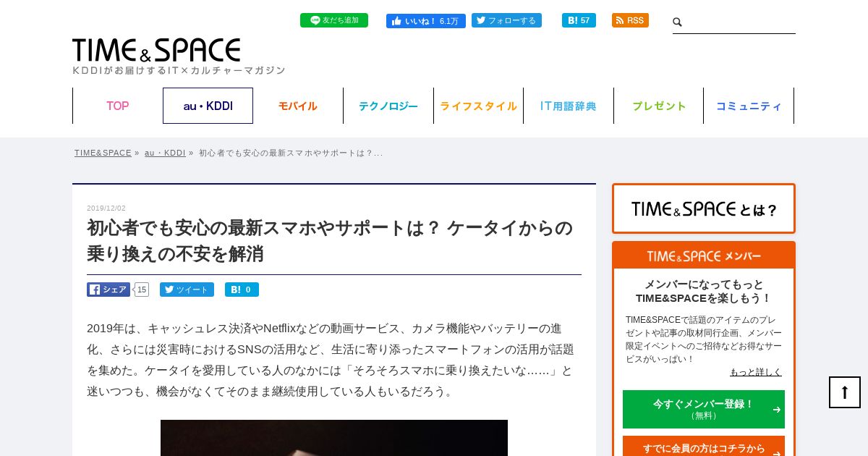Click the Hatena bookmark 57 button
868x456 pixels.
tap(579, 20)
